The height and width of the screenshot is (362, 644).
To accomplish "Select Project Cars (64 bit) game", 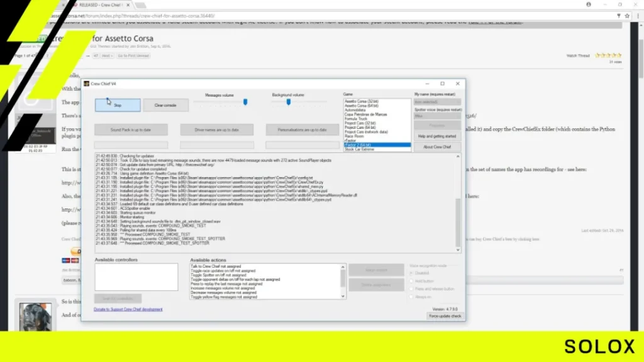I will point(360,127).
